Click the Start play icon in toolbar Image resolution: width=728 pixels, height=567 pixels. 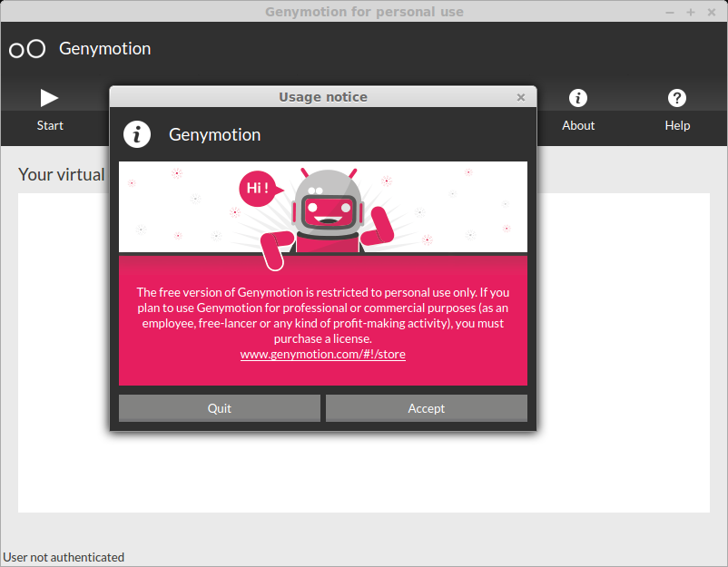point(49,98)
